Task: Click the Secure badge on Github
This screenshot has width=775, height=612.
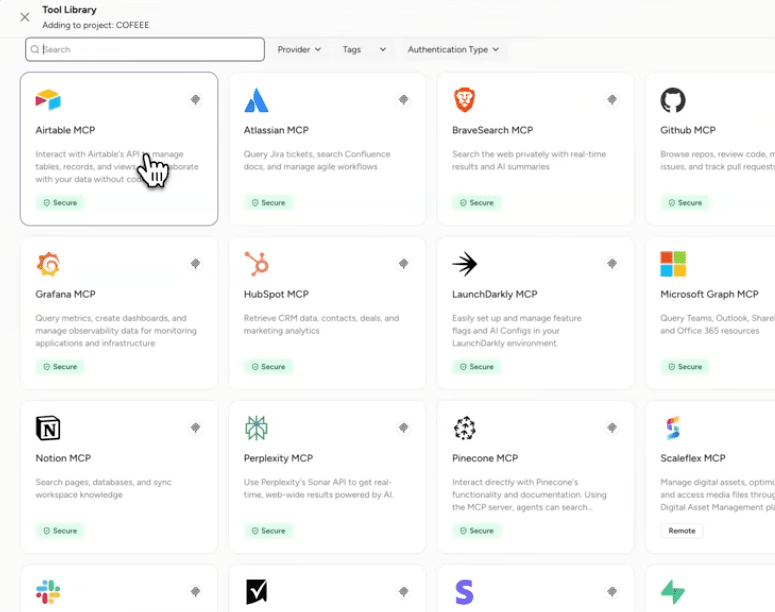Action: point(685,203)
